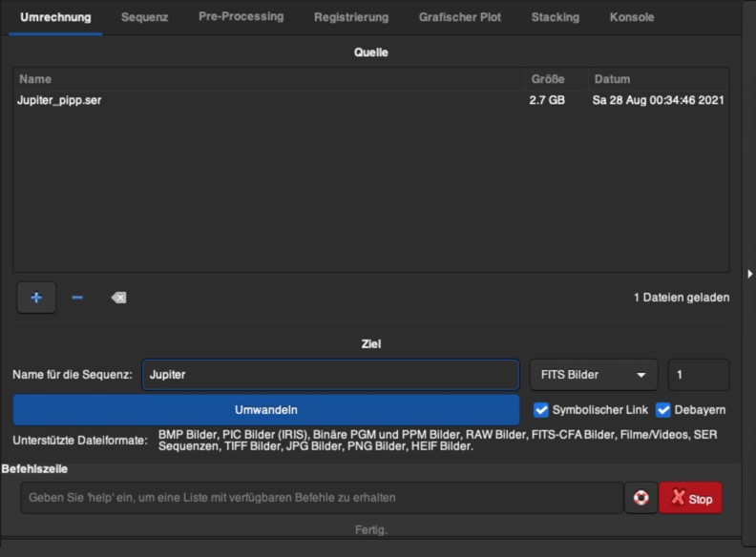This screenshot has width=756, height=557.
Task: Click the red Stop button
Action: pos(690,498)
